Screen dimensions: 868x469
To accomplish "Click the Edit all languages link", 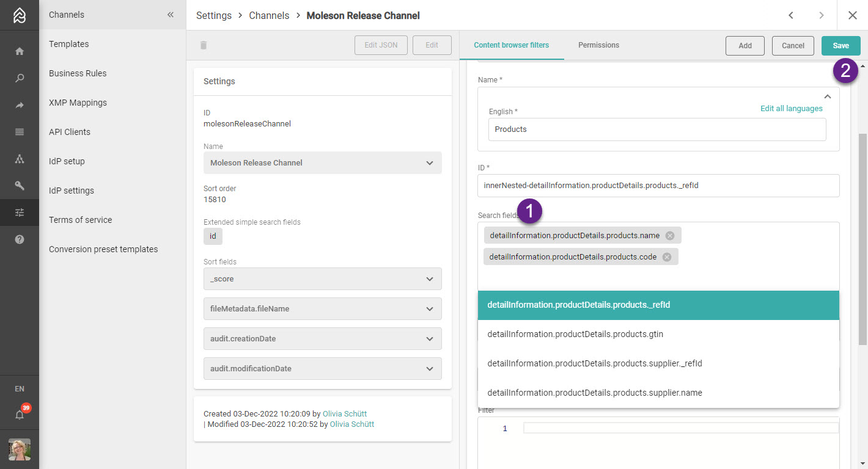I will tap(791, 109).
